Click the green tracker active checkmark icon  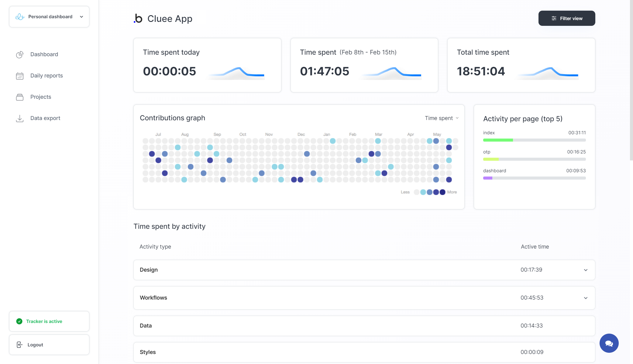point(19,321)
